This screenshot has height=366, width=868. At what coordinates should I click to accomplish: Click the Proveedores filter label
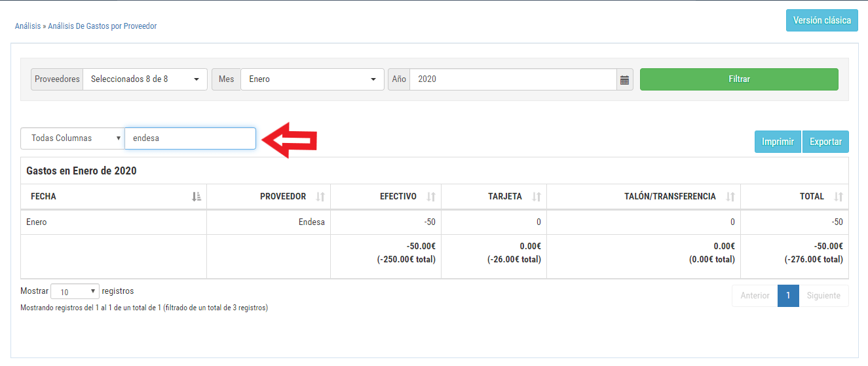point(57,79)
